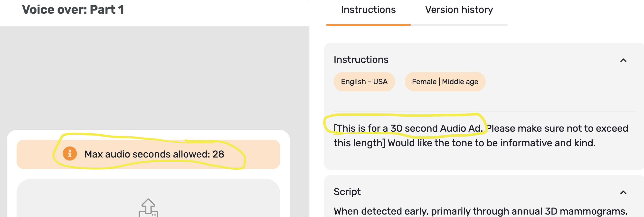This screenshot has width=644, height=217.
Task: Click the 30 second Audio Ad note
Action: [x=408, y=128]
